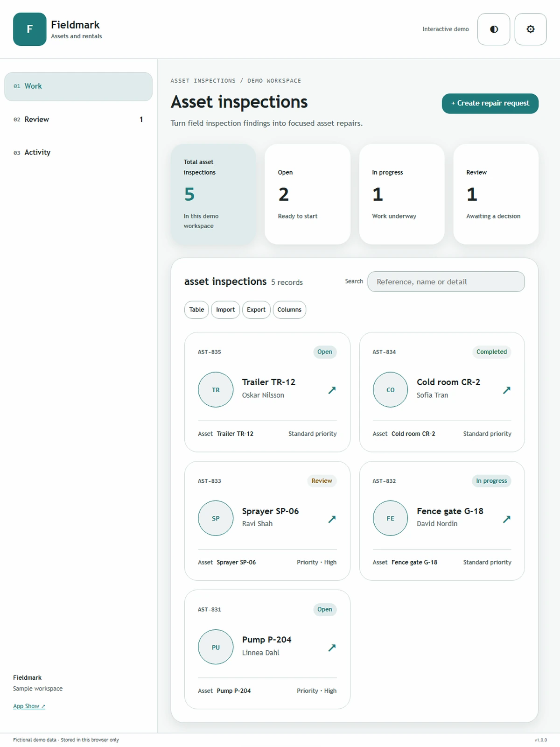Open the Import option
The height and width of the screenshot is (747, 560).
[225, 310]
